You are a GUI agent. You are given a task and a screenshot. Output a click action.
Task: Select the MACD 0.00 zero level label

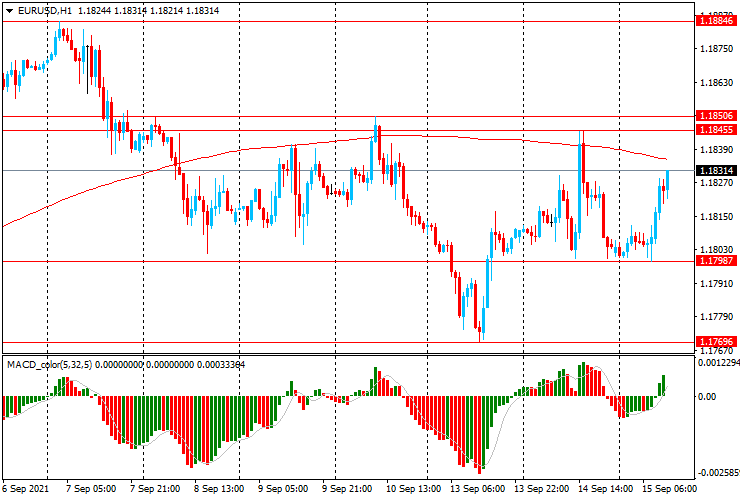tap(707, 397)
